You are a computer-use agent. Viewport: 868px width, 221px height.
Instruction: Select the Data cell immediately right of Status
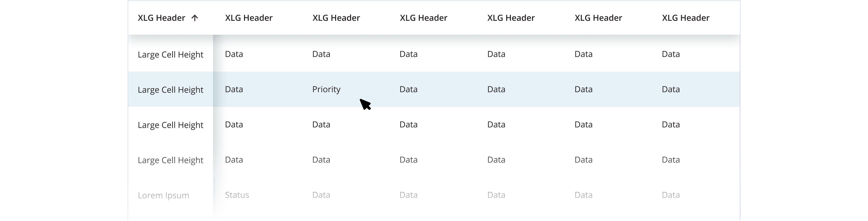coord(321,195)
